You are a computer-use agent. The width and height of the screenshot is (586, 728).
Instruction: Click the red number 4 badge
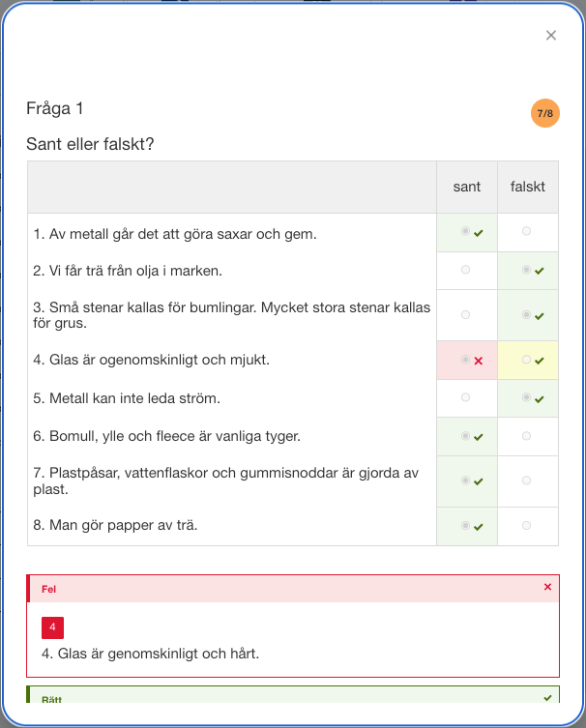tap(52, 627)
